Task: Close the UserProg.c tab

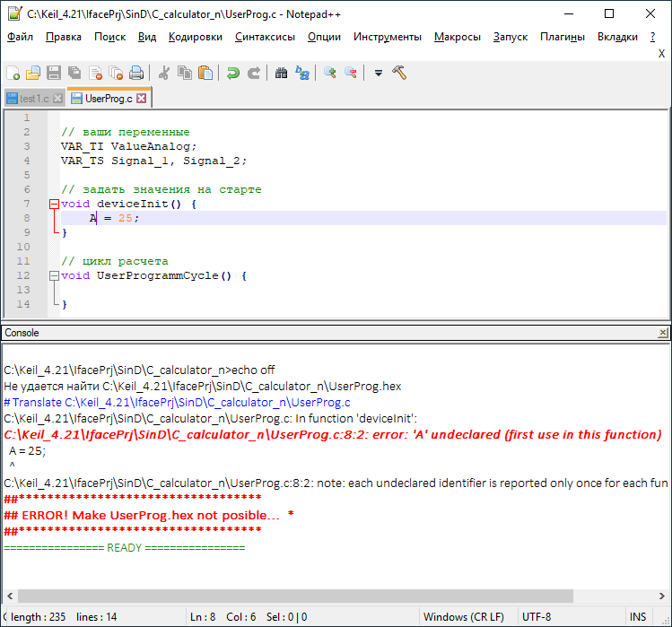Action: click(x=141, y=99)
